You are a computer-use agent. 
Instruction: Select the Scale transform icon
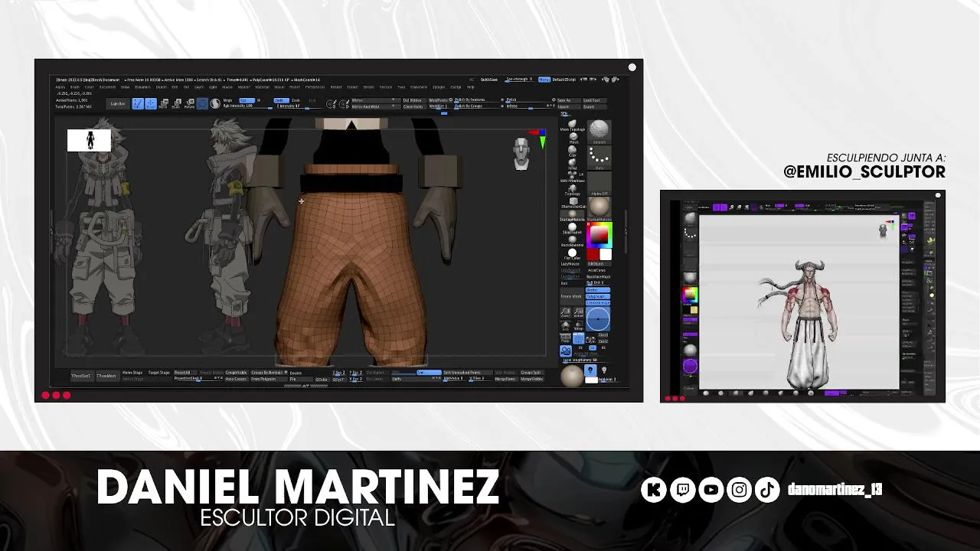(x=176, y=103)
